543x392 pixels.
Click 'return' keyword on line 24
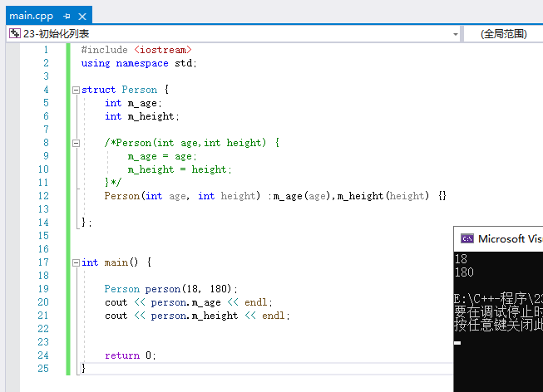[122, 355]
